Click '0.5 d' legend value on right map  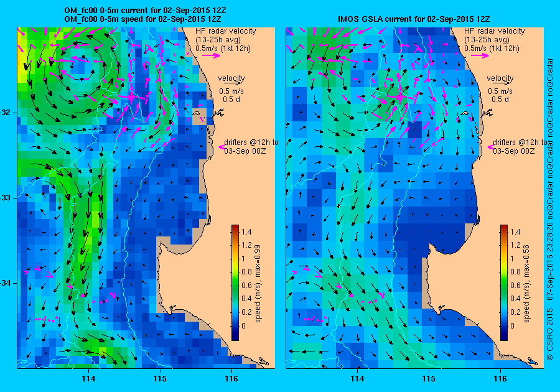pos(500,100)
